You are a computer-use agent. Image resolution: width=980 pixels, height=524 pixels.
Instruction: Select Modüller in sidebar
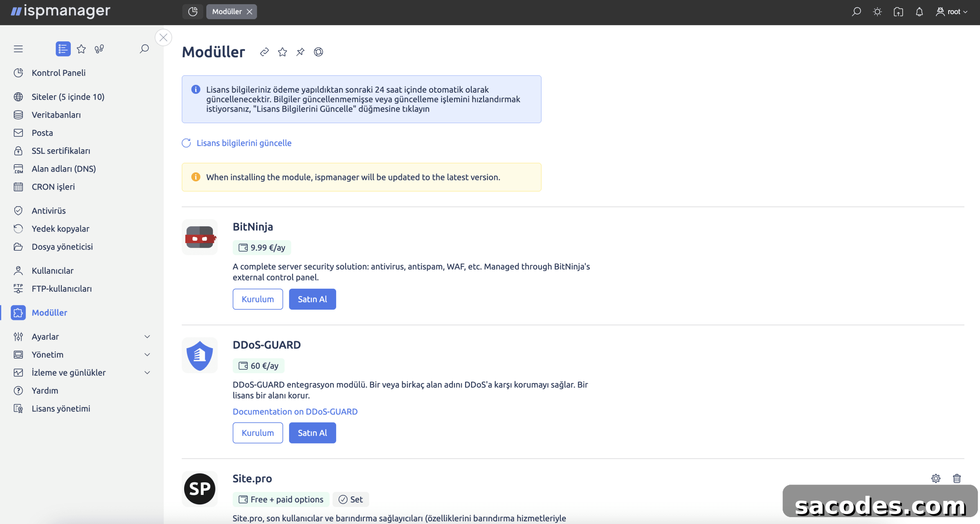49,313
